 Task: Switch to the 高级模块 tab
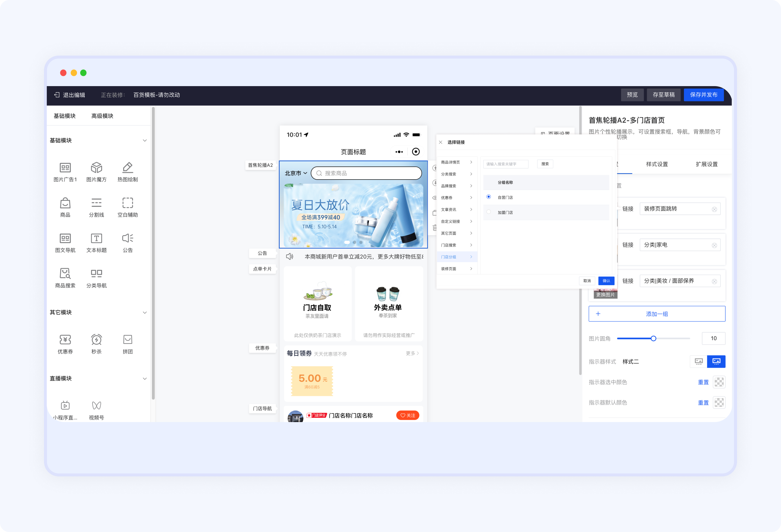point(102,116)
